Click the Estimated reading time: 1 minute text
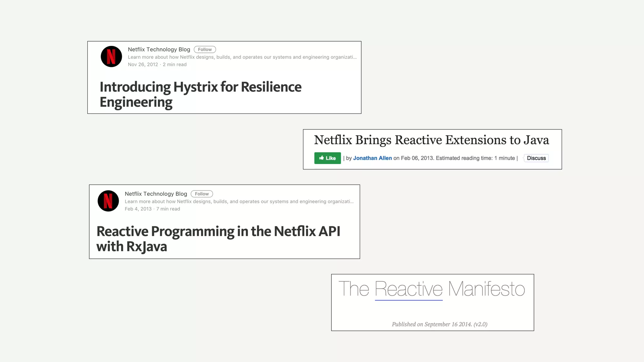Viewport: 644px width, 362px height. pos(475,158)
